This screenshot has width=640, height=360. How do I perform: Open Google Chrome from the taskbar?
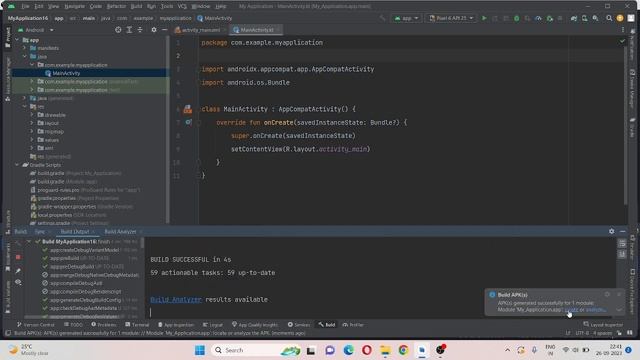click(x=403, y=350)
